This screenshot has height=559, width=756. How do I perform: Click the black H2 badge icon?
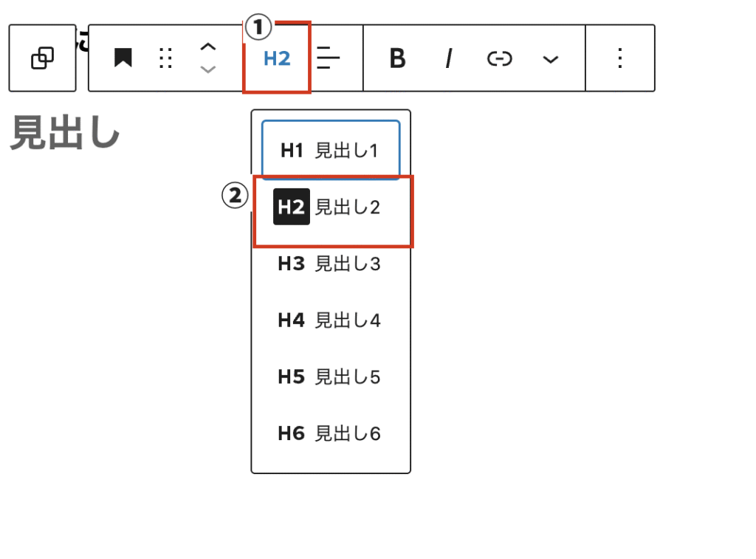tap(291, 208)
